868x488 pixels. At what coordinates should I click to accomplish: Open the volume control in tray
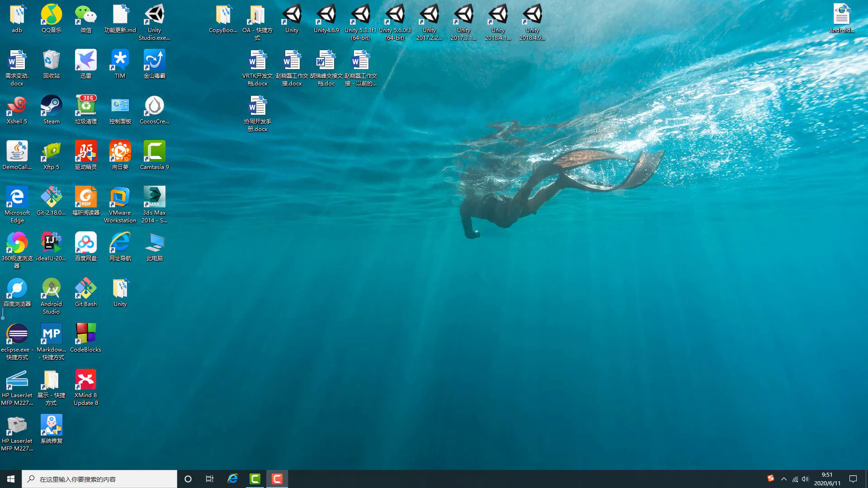(805, 479)
